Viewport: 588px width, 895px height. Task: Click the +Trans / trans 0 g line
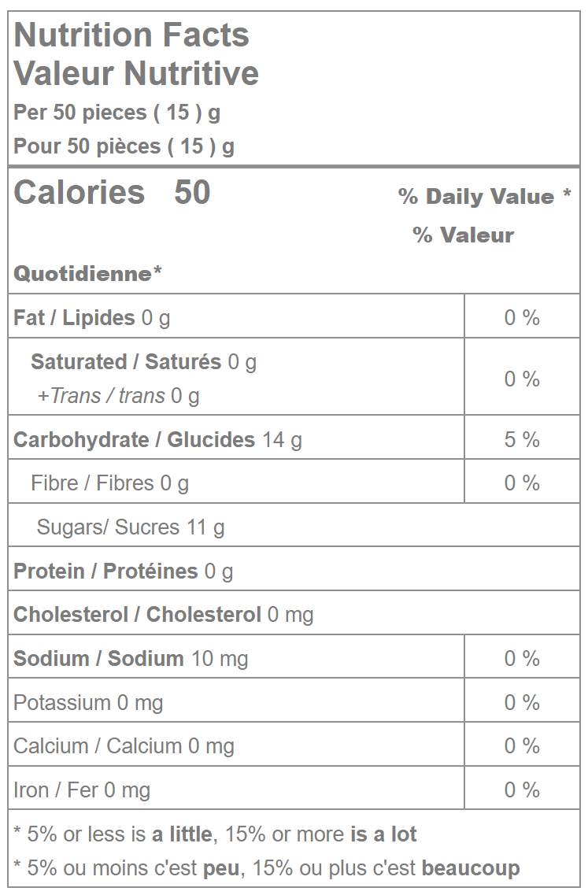pos(118,395)
